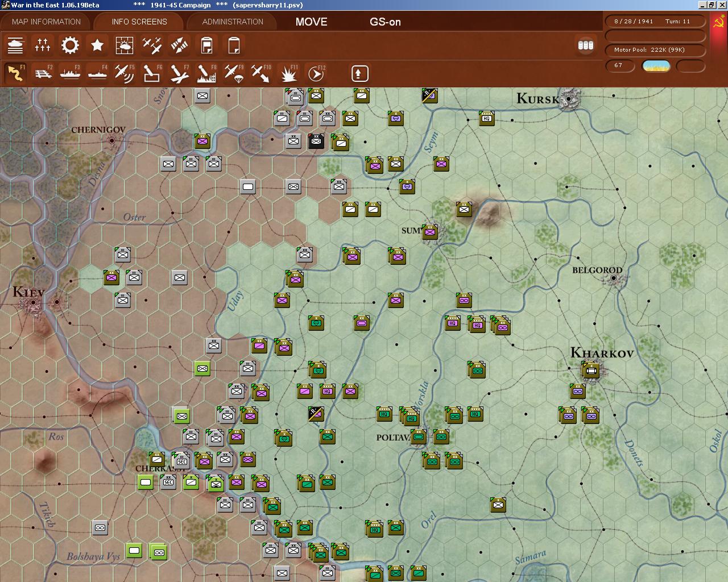
Task: Click the Chernigov city marker
Action: (112, 140)
